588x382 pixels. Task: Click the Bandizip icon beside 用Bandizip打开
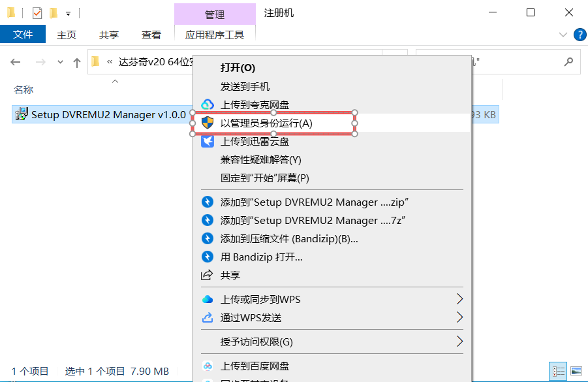pyautogui.click(x=208, y=257)
